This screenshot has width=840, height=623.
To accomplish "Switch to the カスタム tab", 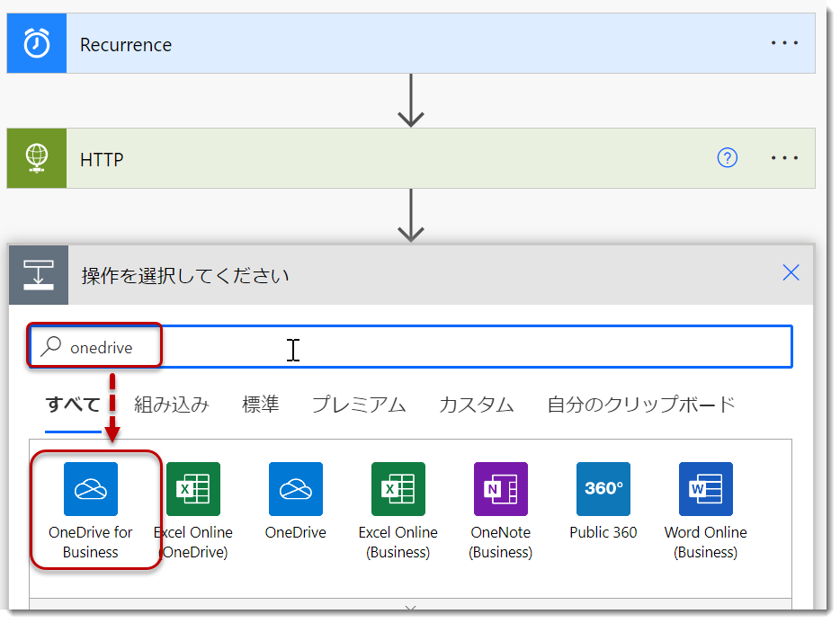I will point(477,405).
